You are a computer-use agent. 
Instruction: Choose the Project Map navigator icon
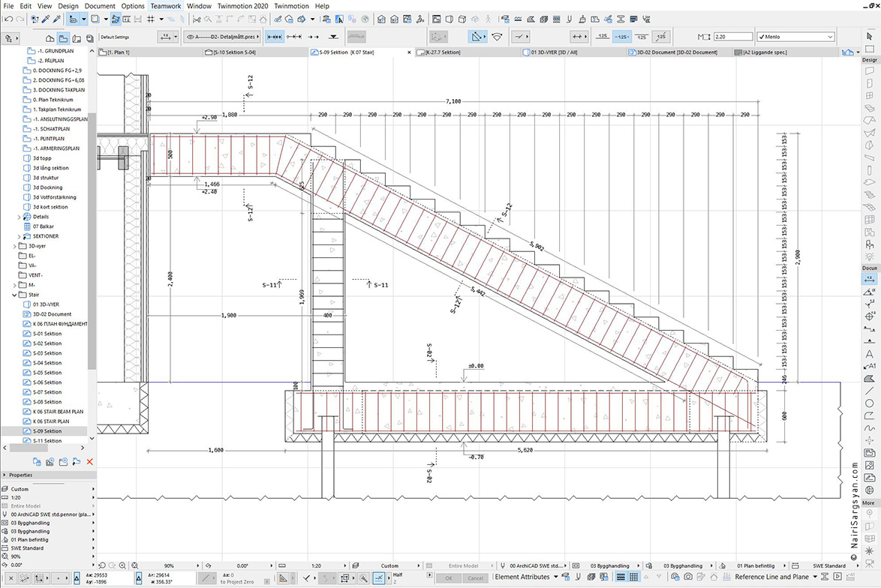[x=50, y=38]
